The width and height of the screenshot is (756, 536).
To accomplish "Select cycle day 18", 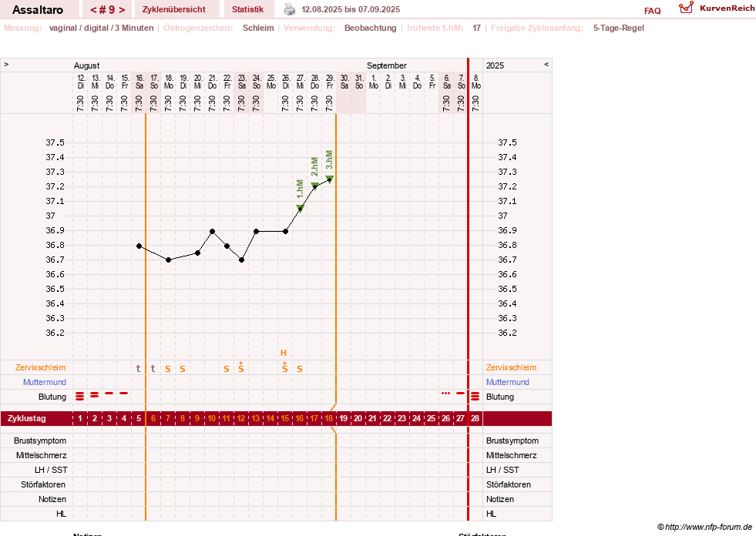I will [x=329, y=418].
